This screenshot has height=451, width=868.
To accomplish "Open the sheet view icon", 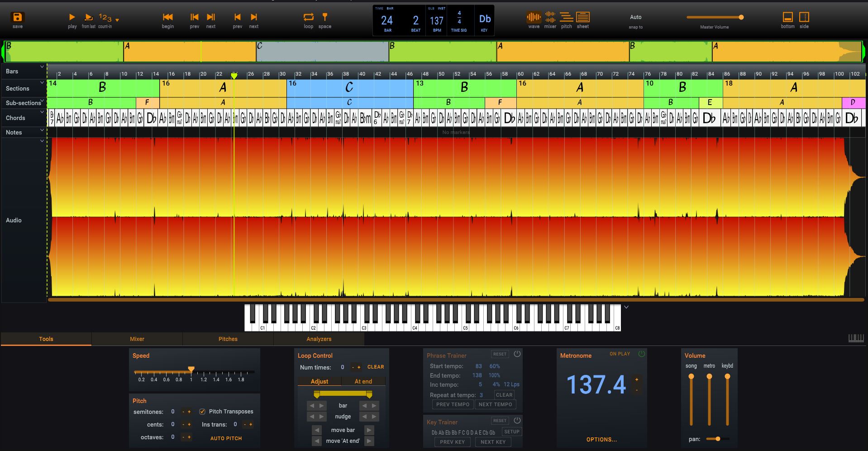I will pyautogui.click(x=582, y=17).
